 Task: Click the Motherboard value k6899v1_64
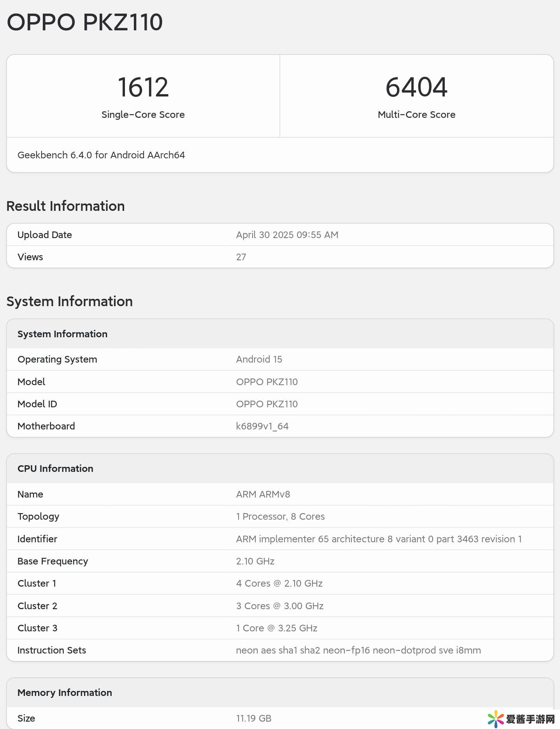coord(262,426)
